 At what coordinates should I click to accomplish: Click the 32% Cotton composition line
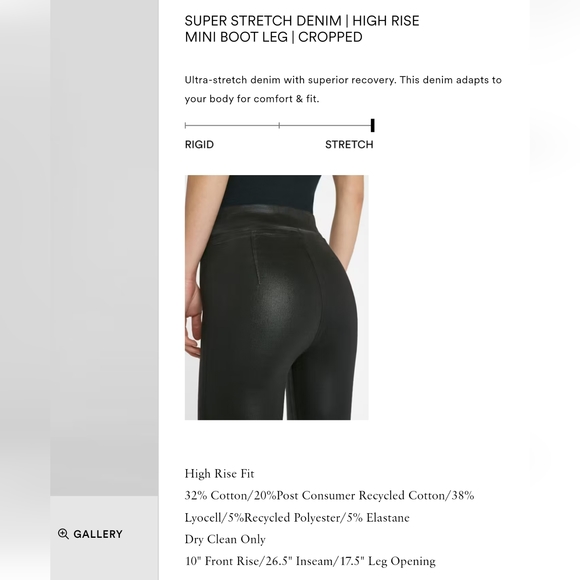click(x=329, y=496)
